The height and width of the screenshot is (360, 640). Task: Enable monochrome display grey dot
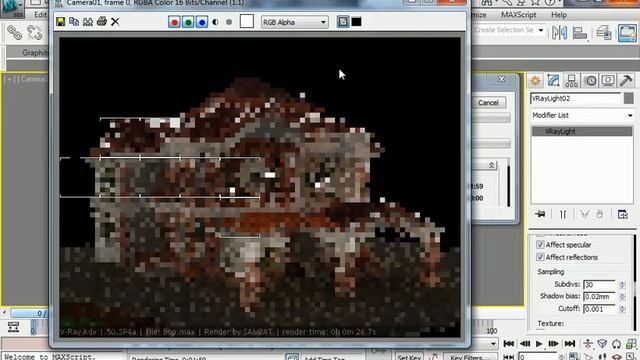(229, 22)
